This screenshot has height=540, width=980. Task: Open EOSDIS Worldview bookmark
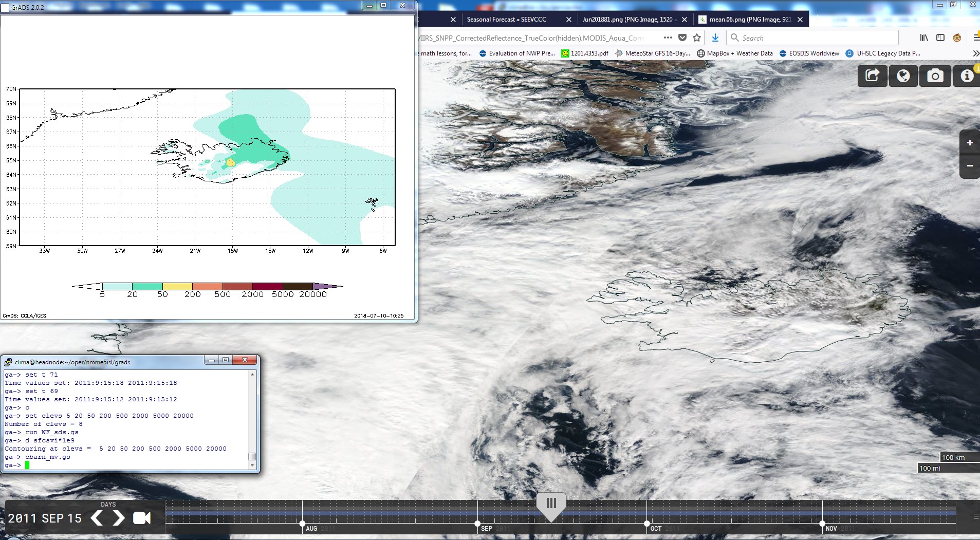point(809,53)
